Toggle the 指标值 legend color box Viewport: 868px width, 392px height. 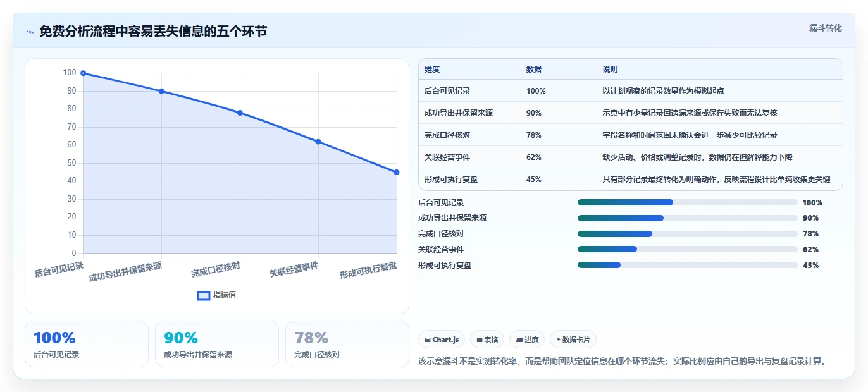click(x=204, y=295)
